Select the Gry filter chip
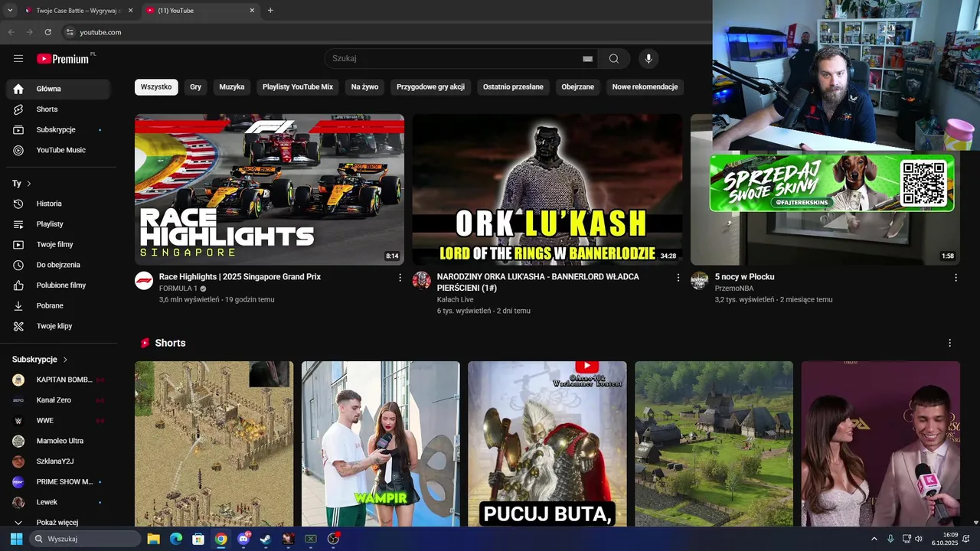The image size is (980, 551). click(196, 87)
